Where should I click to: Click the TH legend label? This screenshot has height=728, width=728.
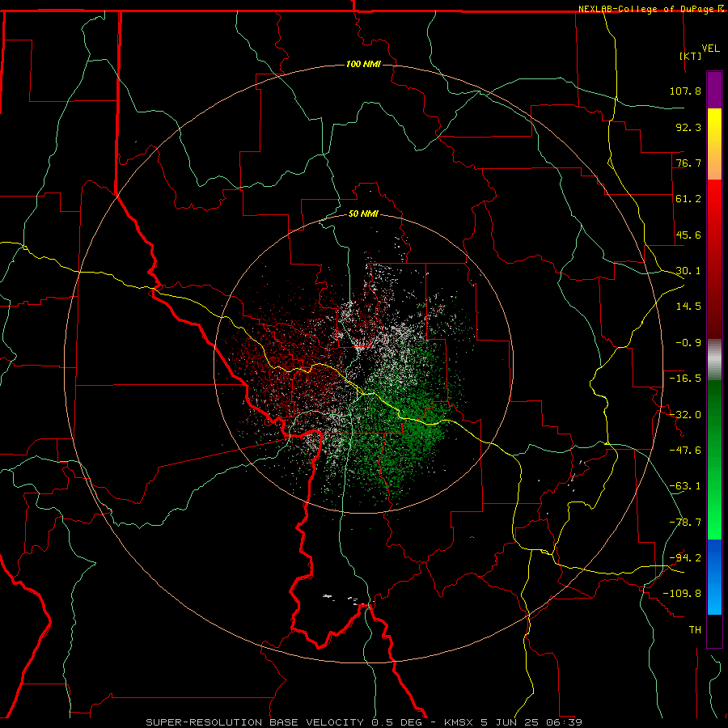(695, 629)
